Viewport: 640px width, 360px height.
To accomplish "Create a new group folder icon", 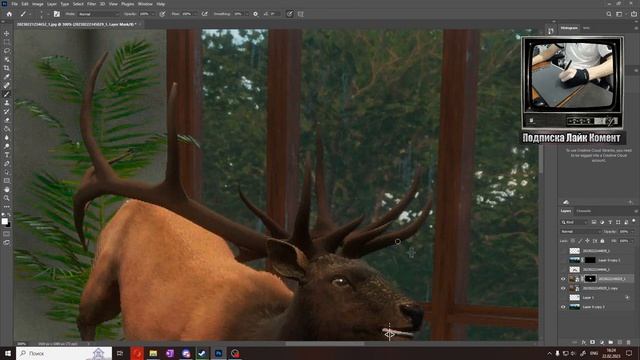I will pos(611,342).
